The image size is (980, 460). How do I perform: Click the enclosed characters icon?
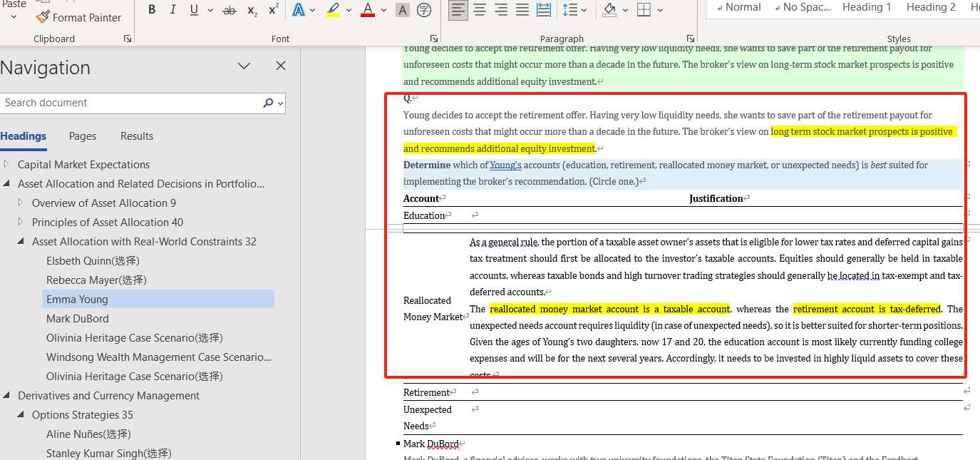coord(424,10)
